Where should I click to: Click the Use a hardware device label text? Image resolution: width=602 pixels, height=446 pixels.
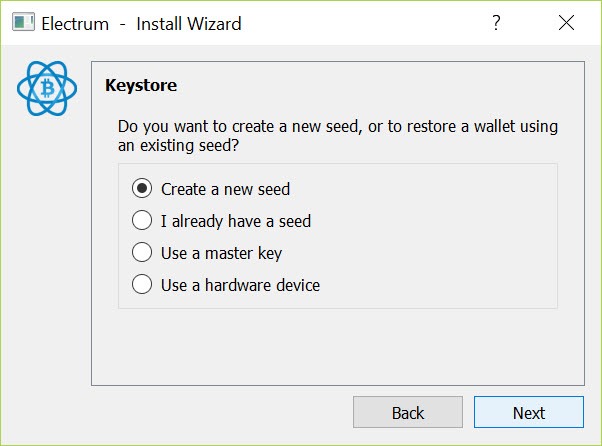coord(240,285)
